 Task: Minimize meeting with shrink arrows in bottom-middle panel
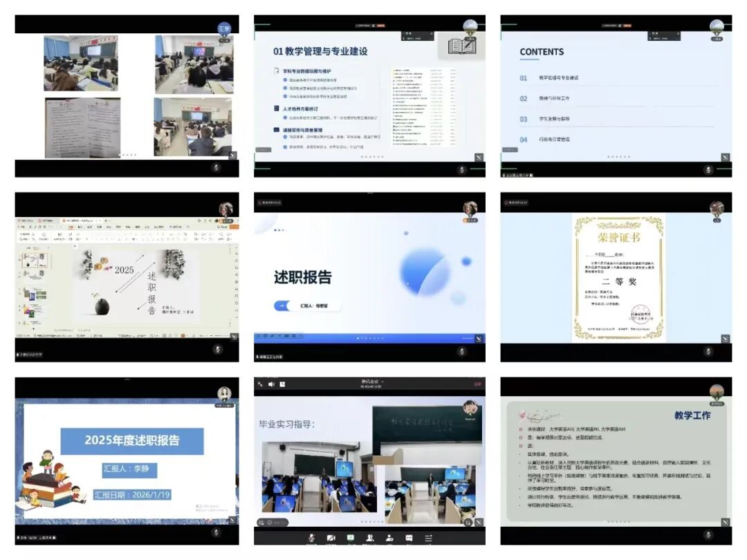pyautogui.click(x=260, y=384)
